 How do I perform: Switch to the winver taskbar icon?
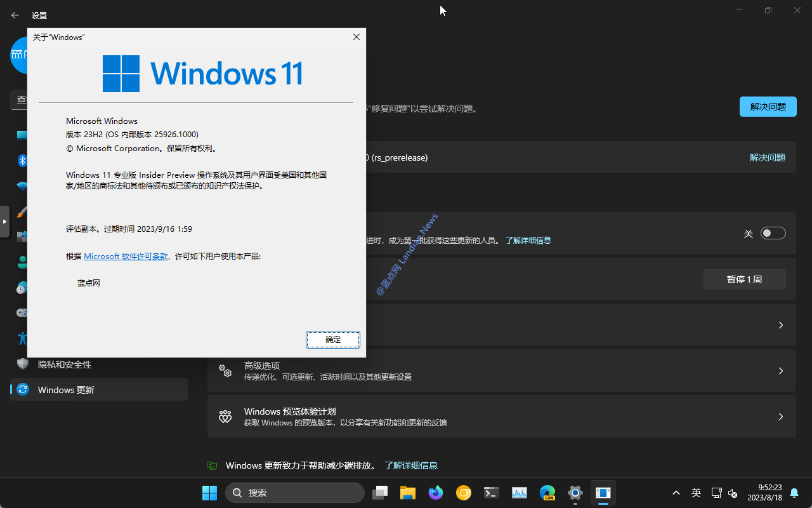(603, 493)
